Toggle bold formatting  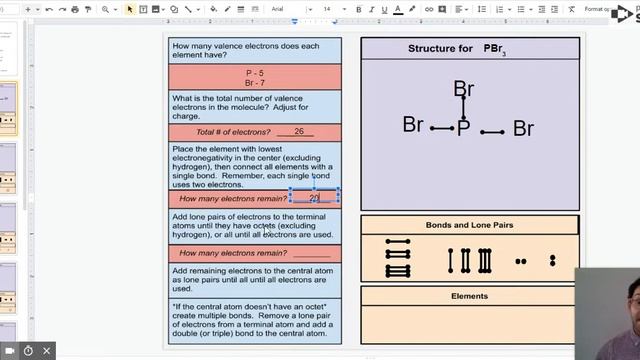(358, 9)
